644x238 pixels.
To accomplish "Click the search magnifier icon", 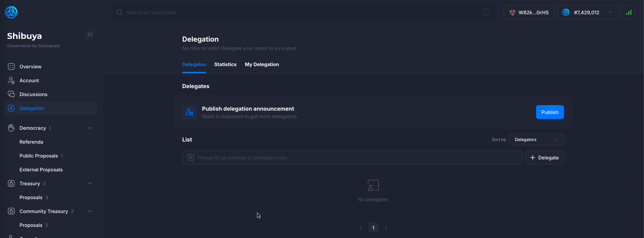I will [x=119, y=12].
